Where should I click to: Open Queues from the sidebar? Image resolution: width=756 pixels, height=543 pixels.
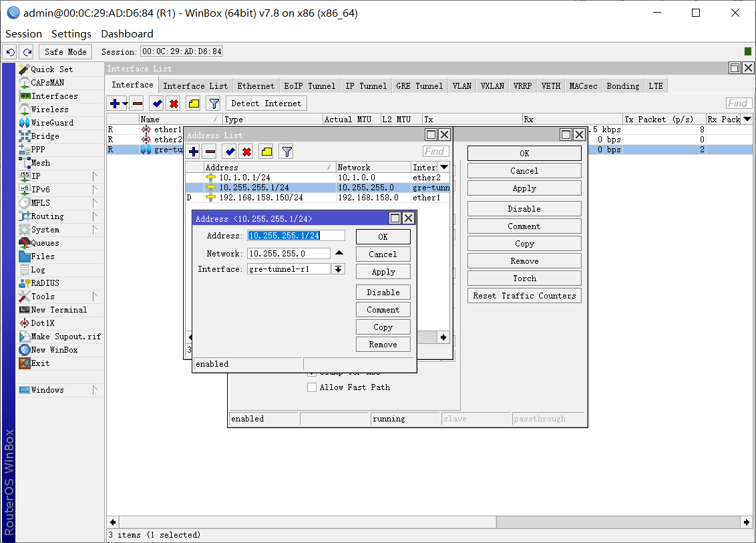pos(60,243)
